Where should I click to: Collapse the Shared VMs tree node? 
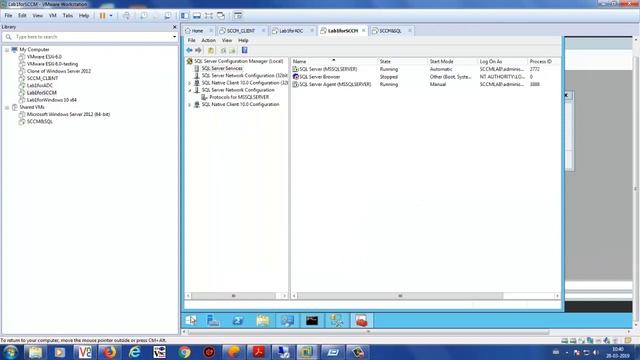(x=7, y=107)
